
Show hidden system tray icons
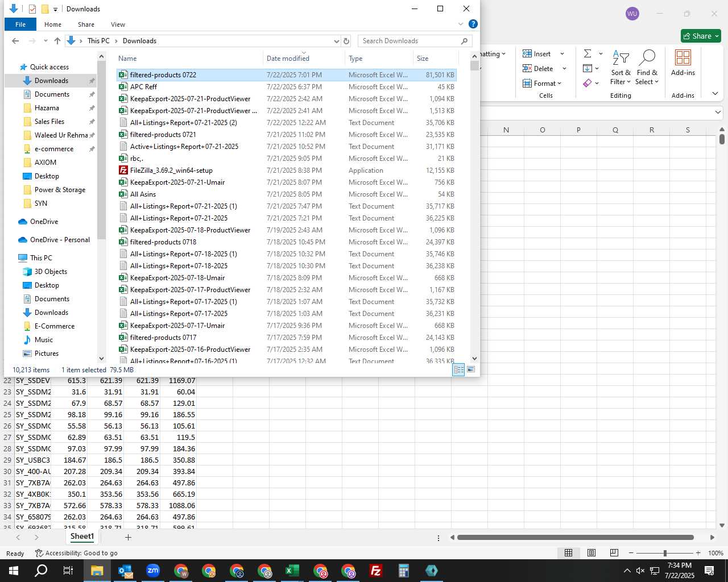[x=627, y=571]
